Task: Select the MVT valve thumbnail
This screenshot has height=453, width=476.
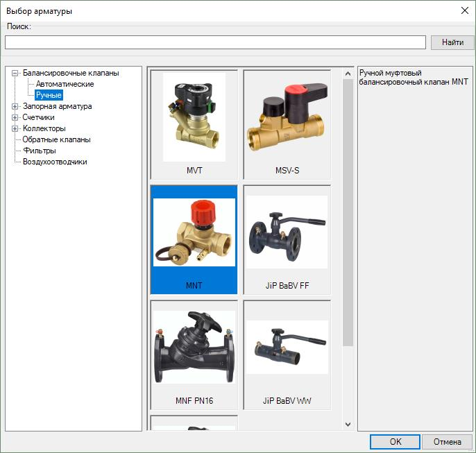Action: (194, 125)
